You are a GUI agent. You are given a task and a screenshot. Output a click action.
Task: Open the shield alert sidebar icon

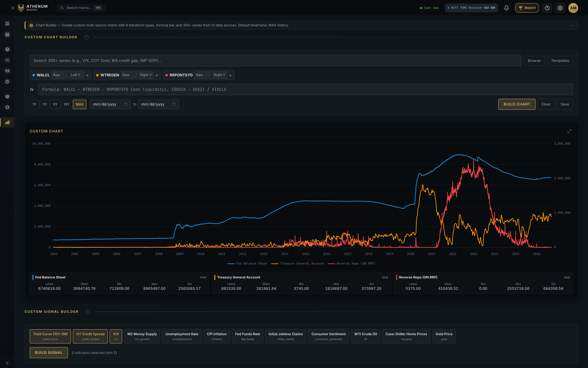click(7, 97)
